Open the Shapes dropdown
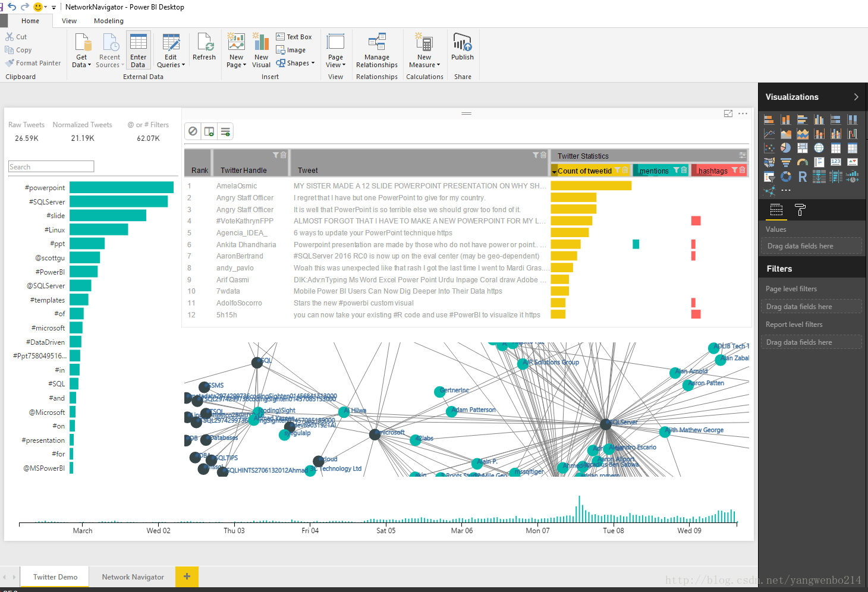Viewport: 868px width, 592px height. coord(295,63)
